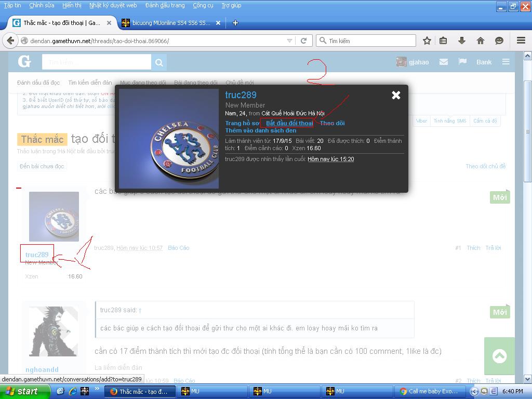The width and height of the screenshot is (532, 399).
Task: Click 'Đến bài chưa đọc' button
Action: point(42,166)
